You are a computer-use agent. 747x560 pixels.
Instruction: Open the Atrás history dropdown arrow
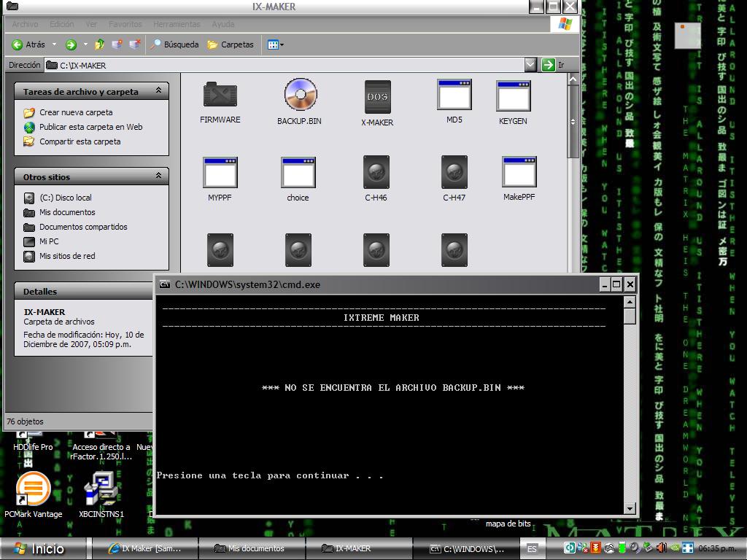click(54, 44)
